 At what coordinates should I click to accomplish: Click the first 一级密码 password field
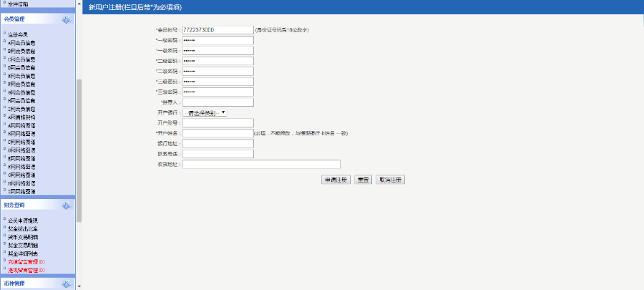click(218, 40)
